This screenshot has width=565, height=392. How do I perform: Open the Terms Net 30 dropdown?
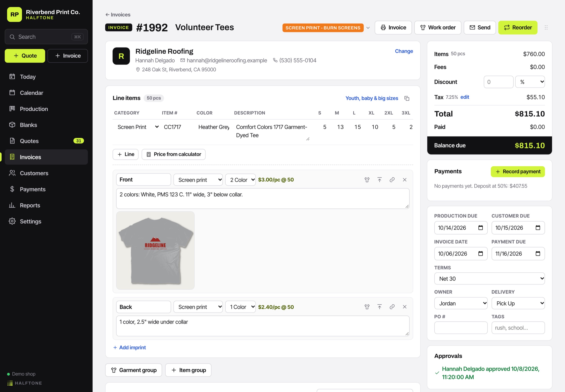pyautogui.click(x=489, y=279)
